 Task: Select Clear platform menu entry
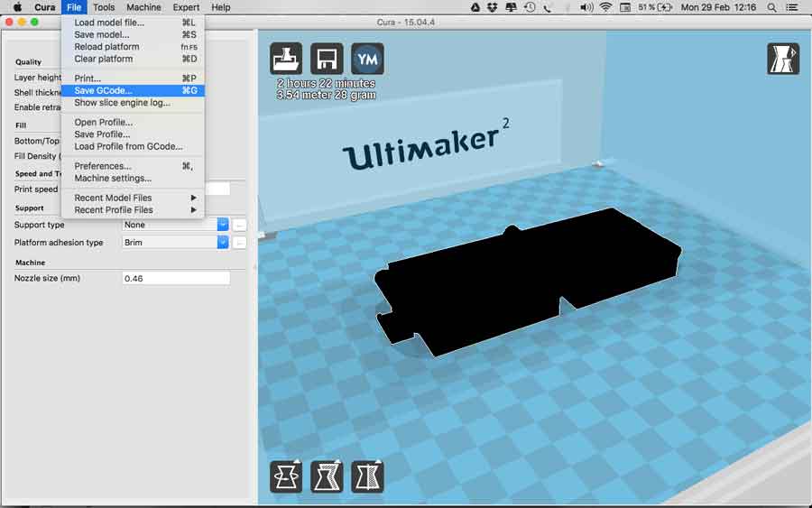(133, 59)
